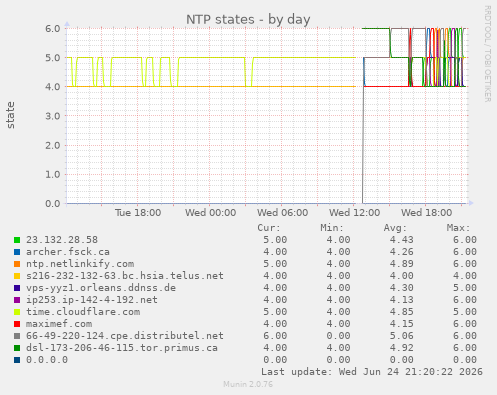The width and height of the screenshot is (497, 395).
Task: Click the Last update timestamp line
Action: click(x=372, y=372)
